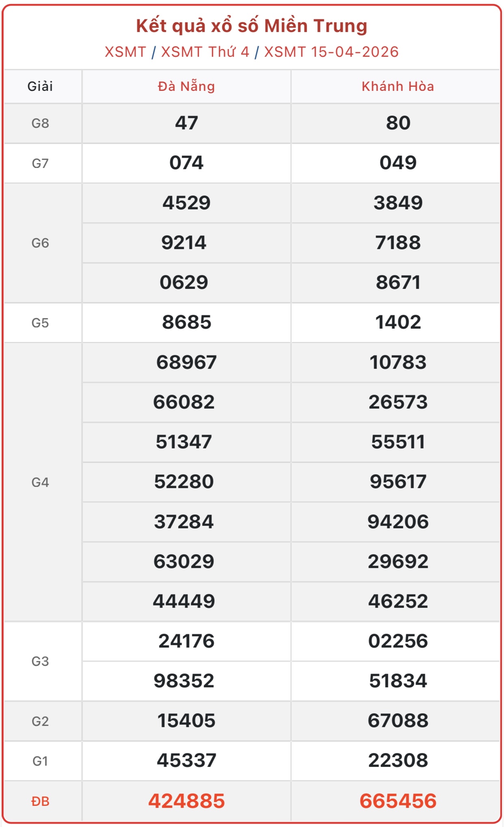Open the XSMT breadcrumb link
The height and width of the screenshot is (827, 504).
tap(125, 52)
